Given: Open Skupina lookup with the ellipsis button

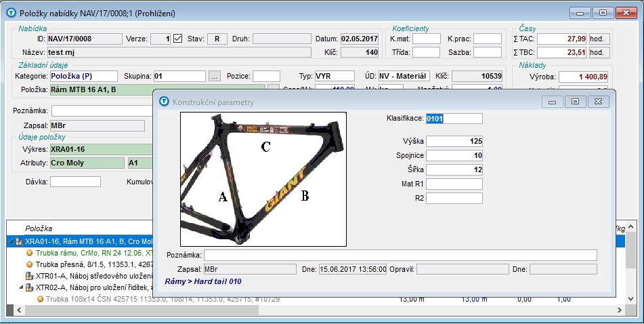Looking at the screenshot, I should pos(214,76).
